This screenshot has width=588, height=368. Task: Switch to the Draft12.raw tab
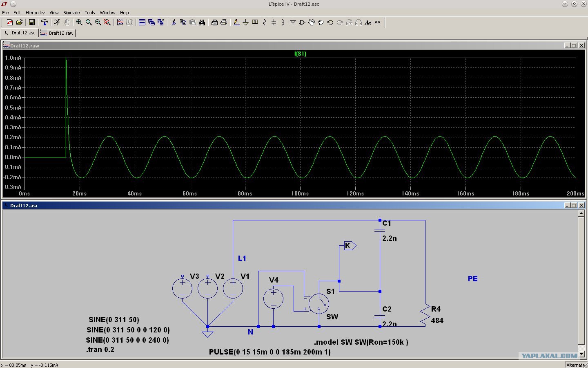(x=57, y=33)
